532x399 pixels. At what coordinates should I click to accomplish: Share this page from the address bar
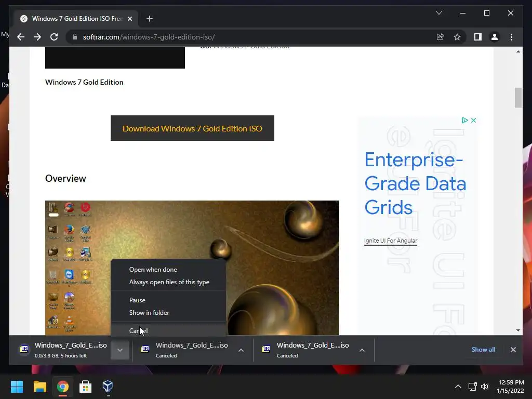tap(440, 37)
